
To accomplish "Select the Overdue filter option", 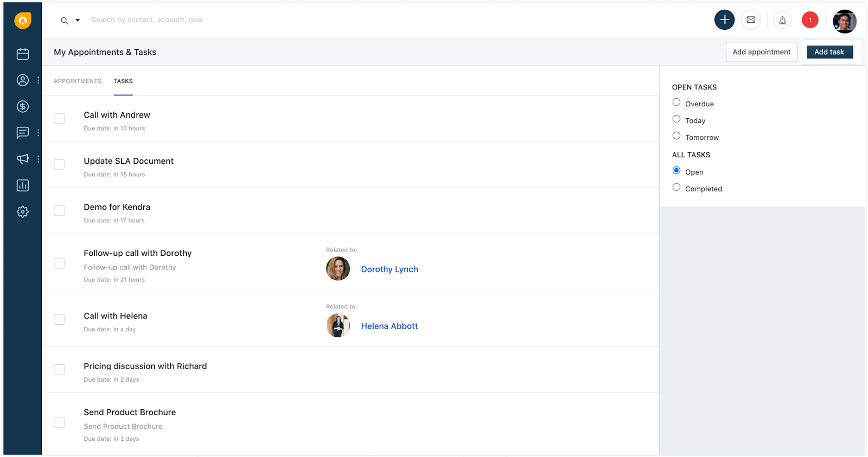I will [x=676, y=102].
